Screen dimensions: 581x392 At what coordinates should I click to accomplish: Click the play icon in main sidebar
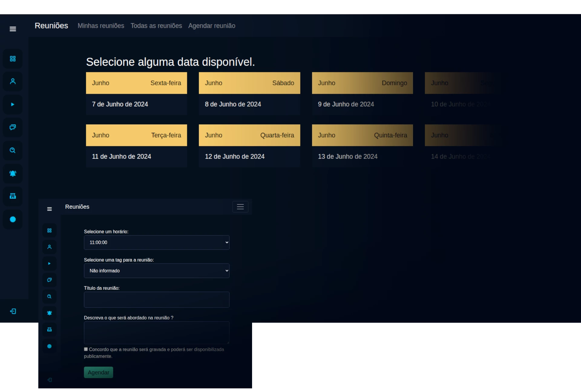point(13,104)
